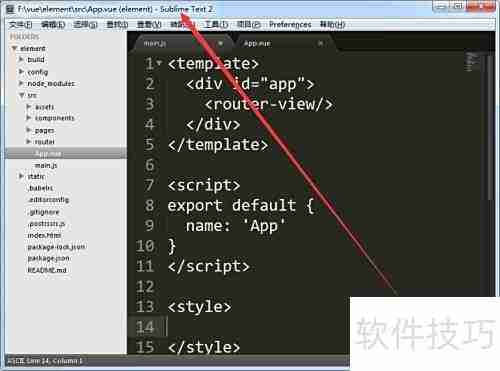Screen dimensions: 500x371
Task: Open the 帮助(H) Help menu
Action: 332,24
